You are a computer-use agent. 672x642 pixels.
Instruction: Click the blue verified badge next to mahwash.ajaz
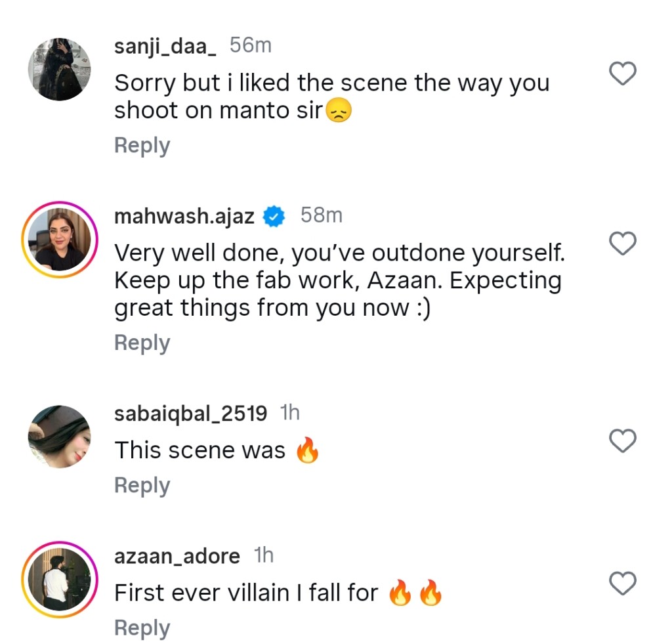[274, 216]
